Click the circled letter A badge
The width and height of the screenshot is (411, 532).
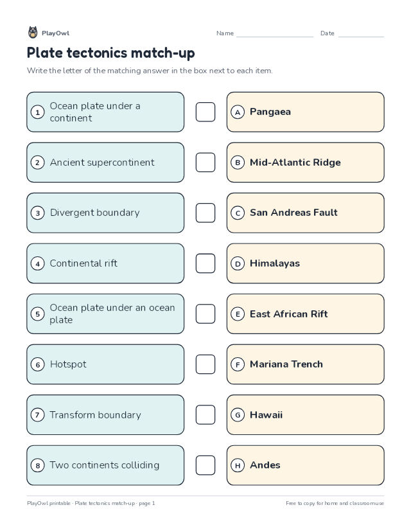coord(238,112)
